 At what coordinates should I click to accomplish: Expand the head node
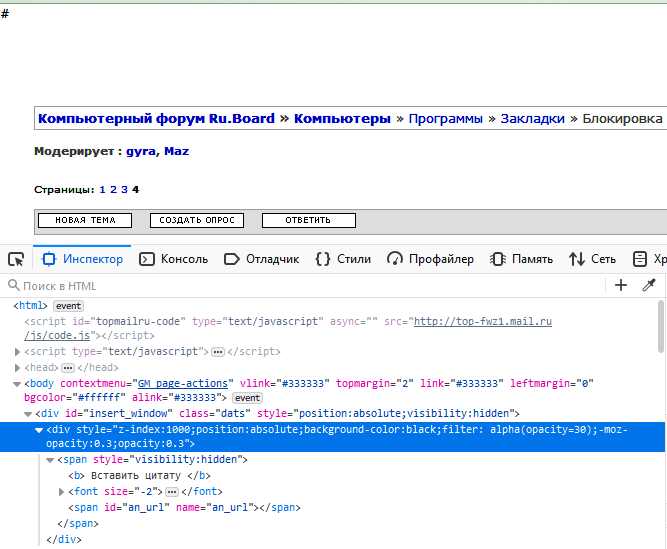tap(17, 367)
